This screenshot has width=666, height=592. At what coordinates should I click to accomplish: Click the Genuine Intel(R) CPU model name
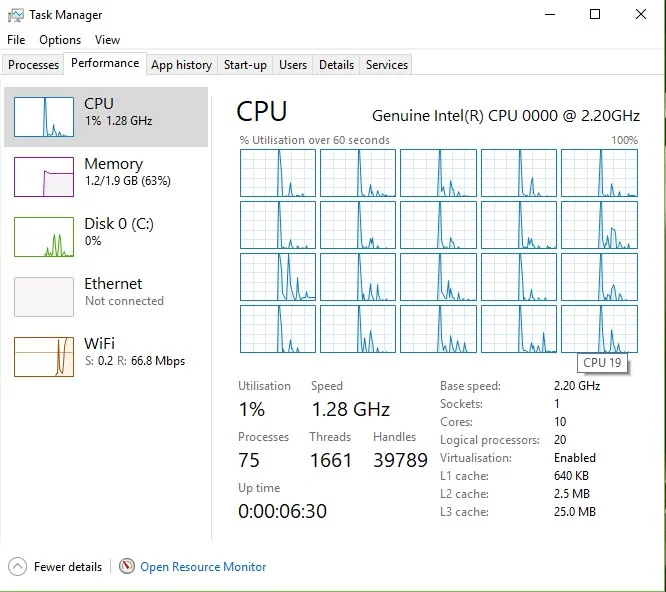(x=505, y=116)
